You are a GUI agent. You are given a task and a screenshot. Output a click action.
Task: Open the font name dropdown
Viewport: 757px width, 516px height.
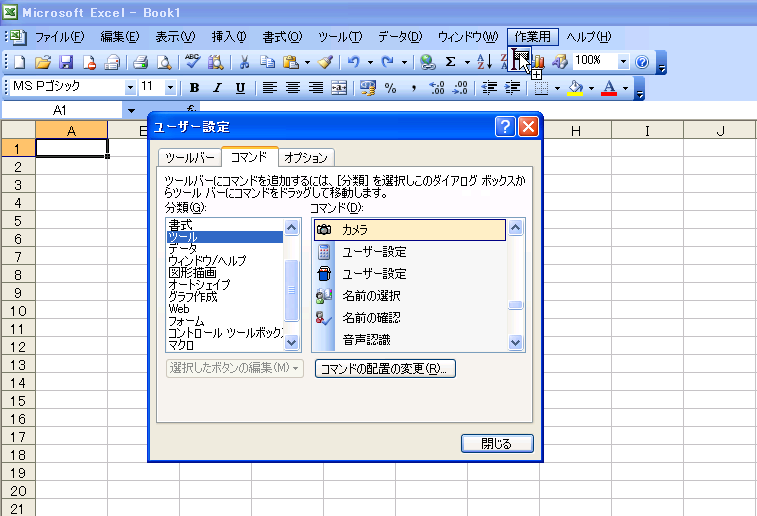(130, 88)
